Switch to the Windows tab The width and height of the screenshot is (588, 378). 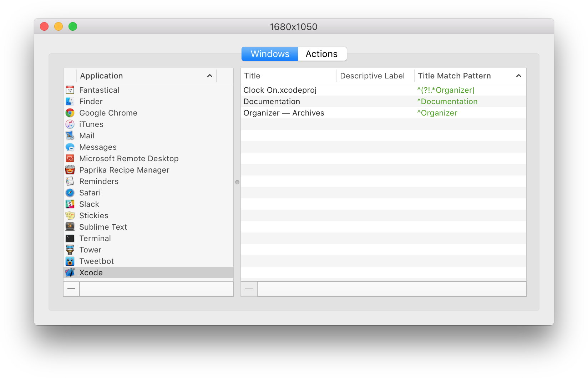tap(270, 54)
